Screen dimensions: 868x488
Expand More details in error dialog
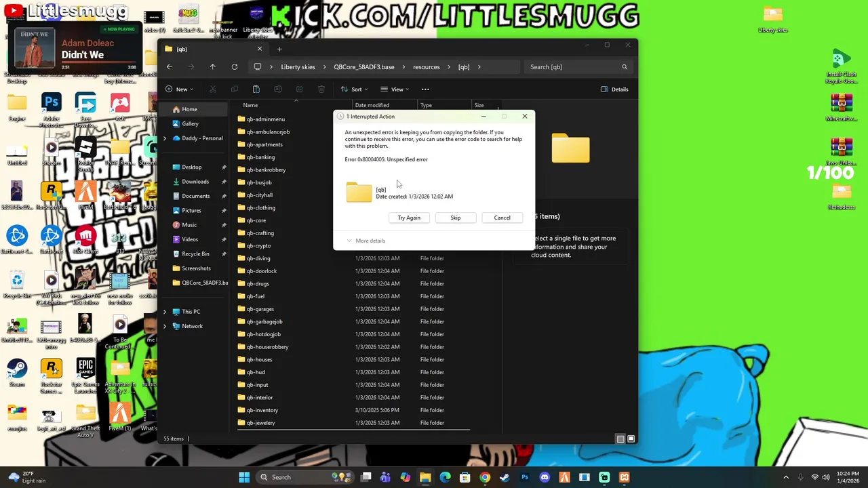366,241
